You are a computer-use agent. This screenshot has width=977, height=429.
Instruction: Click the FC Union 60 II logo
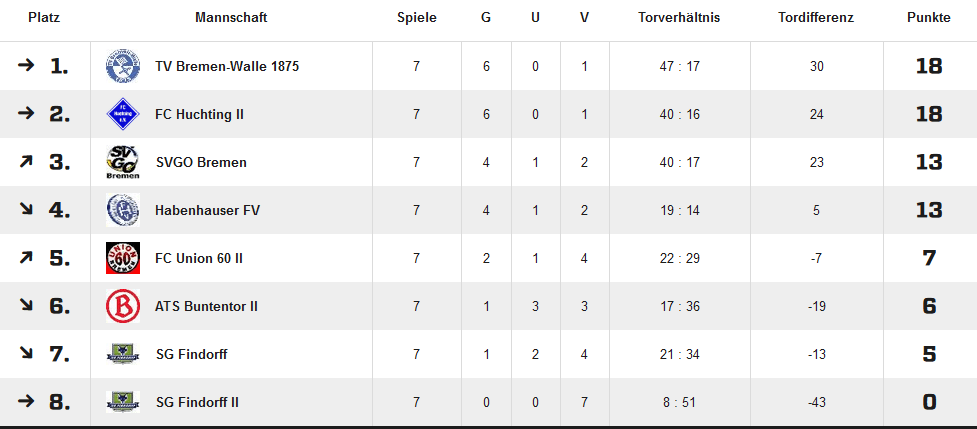point(122,258)
